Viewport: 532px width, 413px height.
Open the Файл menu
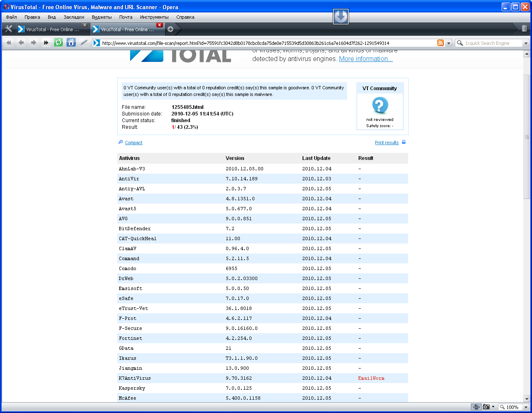(x=12, y=17)
